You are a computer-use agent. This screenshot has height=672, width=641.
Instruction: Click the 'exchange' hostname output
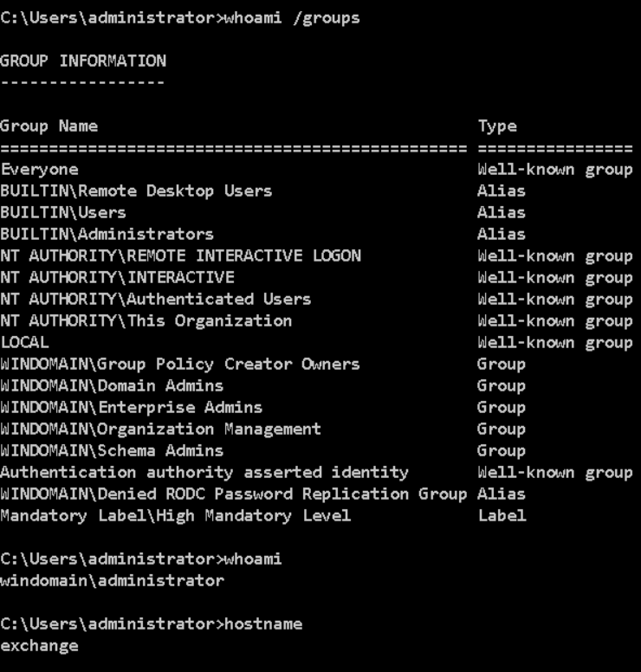click(40, 646)
